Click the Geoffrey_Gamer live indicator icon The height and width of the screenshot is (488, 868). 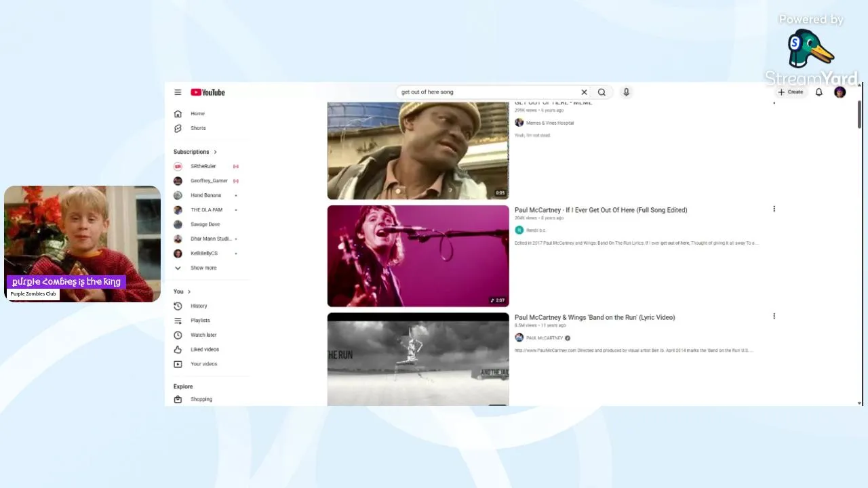(x=236, y=181)
